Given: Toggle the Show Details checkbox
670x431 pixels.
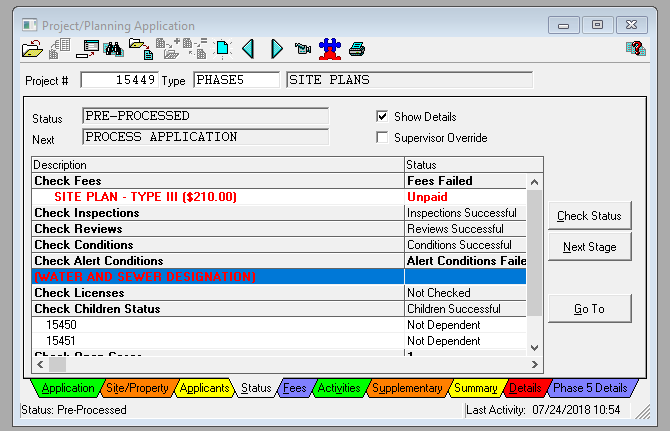Looking at the screenshot, I should click(382, 117).
